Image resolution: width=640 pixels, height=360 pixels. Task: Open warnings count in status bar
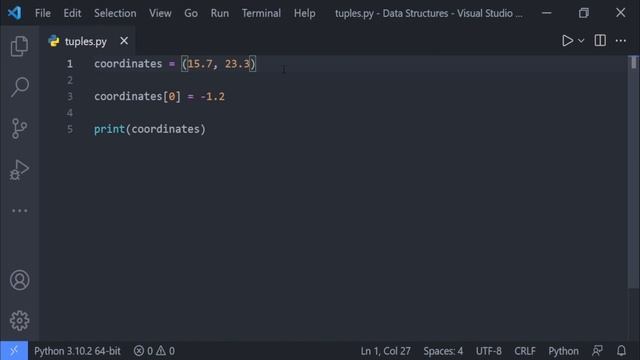click(165, 351)
